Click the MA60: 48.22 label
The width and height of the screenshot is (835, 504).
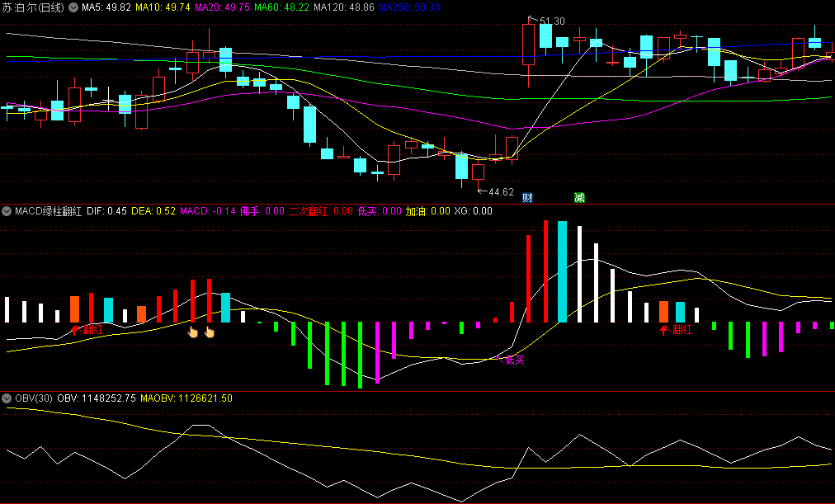point(281,7)
